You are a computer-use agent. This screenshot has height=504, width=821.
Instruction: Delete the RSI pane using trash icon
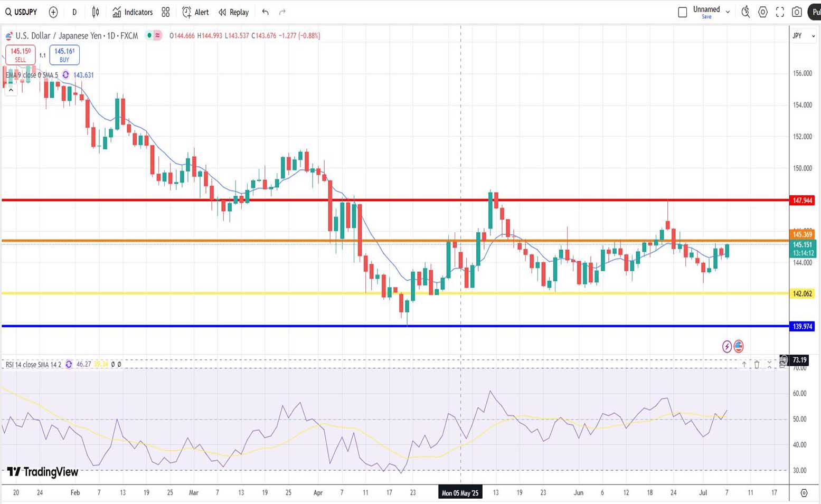[x=757, y=364]
